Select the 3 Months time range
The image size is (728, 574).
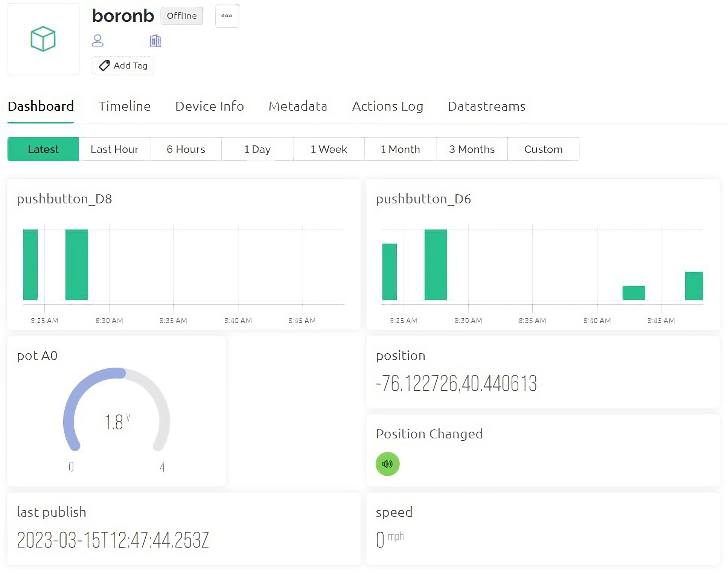coord(472,149)
